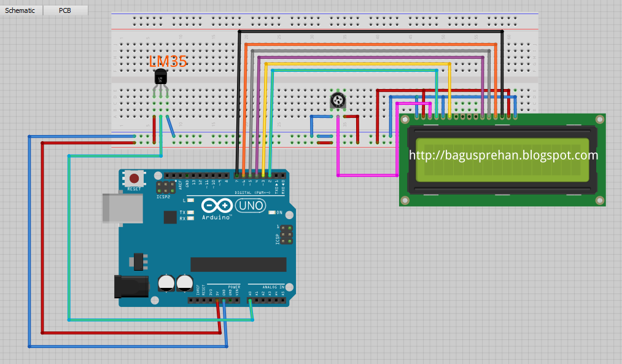Select the ICSP2 header near the reset button
The height and width of the screenshot is (364, 622).
[x=166, y=187]
